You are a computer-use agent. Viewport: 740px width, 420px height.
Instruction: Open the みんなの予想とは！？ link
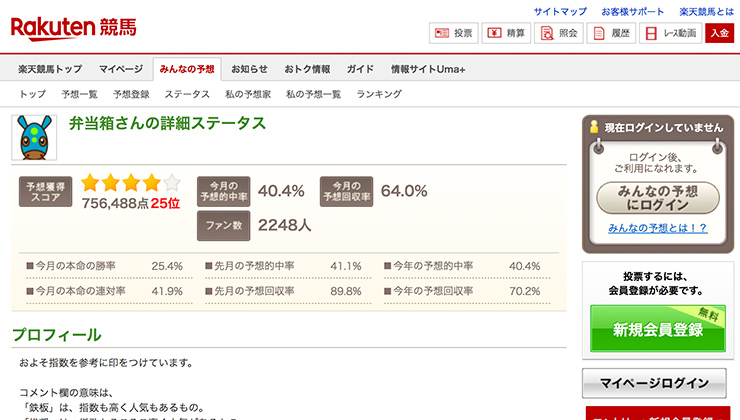(657, 228)
